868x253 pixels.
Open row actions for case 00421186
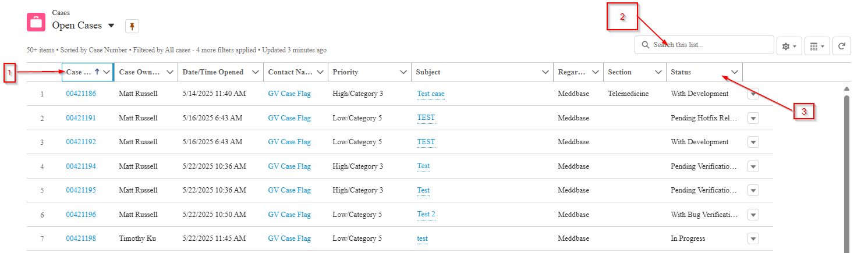coord(753,94)
